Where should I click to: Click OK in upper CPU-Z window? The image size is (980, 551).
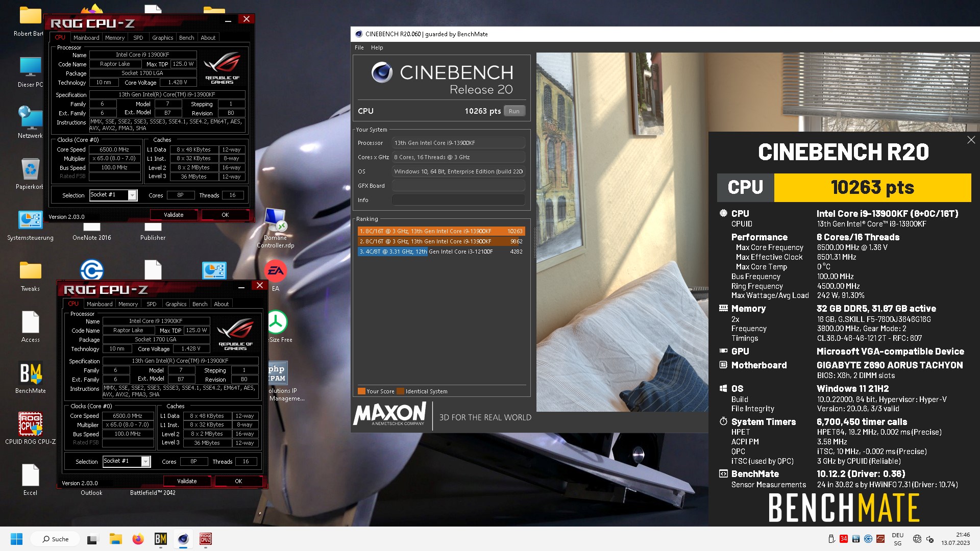(x=225, y=215)
